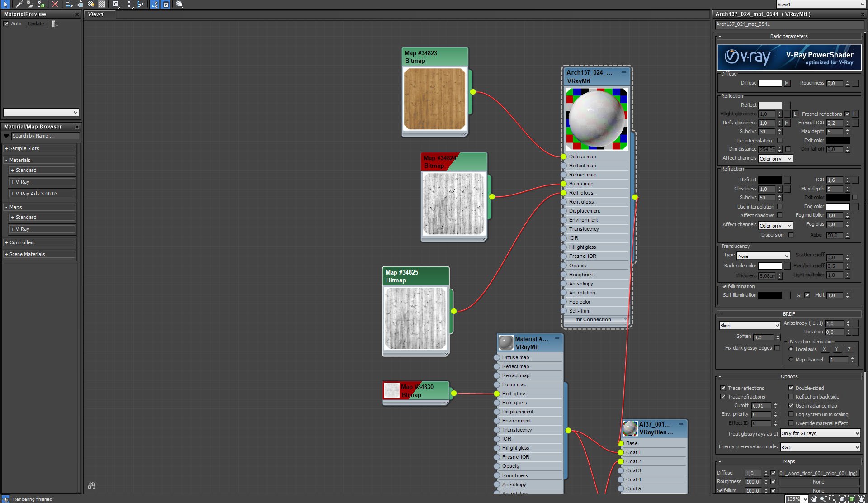The height and width of the screenshot is (503, 868).
Task: Enable Reflect on back side
Action: tap(791, 397)
